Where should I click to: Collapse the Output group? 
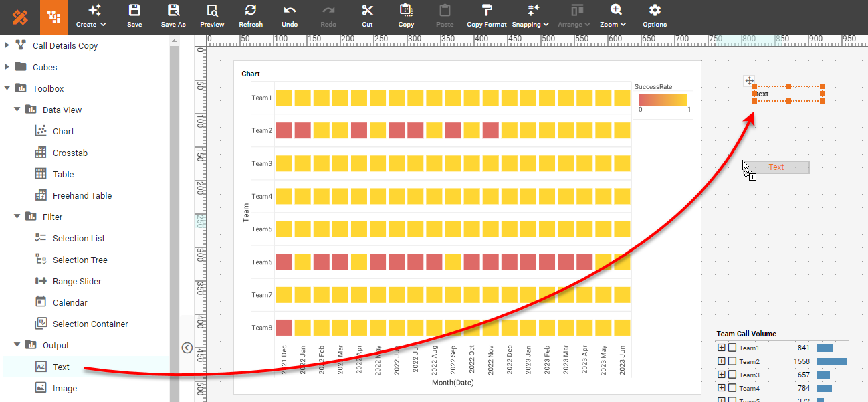[x=17, y=345]
